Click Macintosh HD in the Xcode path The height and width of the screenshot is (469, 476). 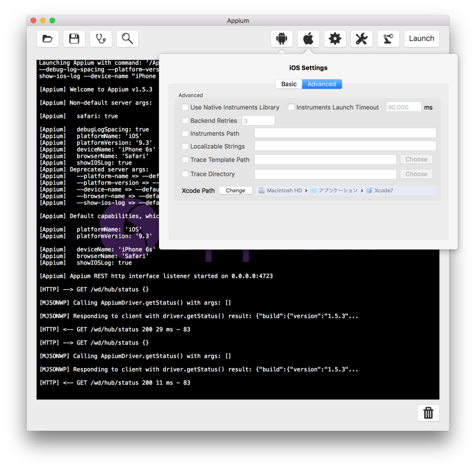pos(280,190)
